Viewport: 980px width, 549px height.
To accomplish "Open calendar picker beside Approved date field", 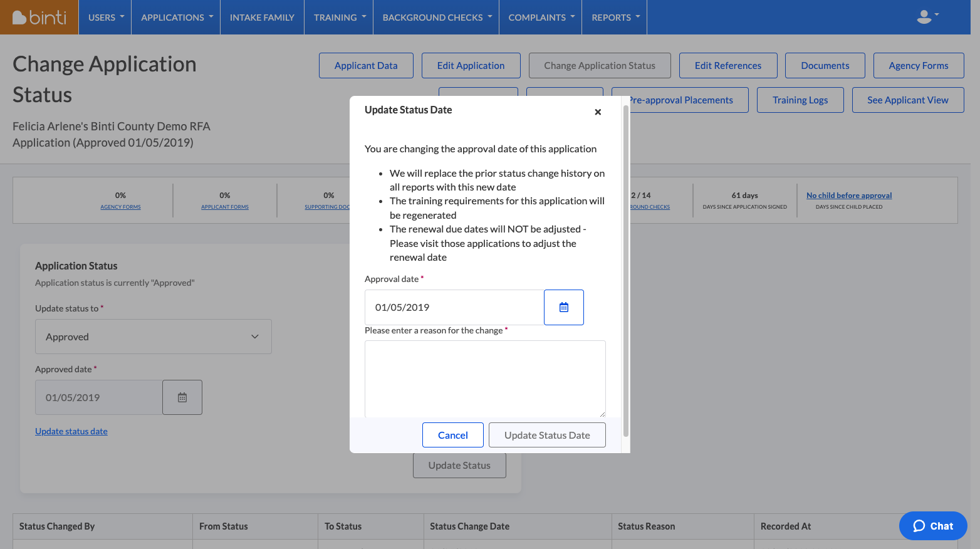I will 182,397.
